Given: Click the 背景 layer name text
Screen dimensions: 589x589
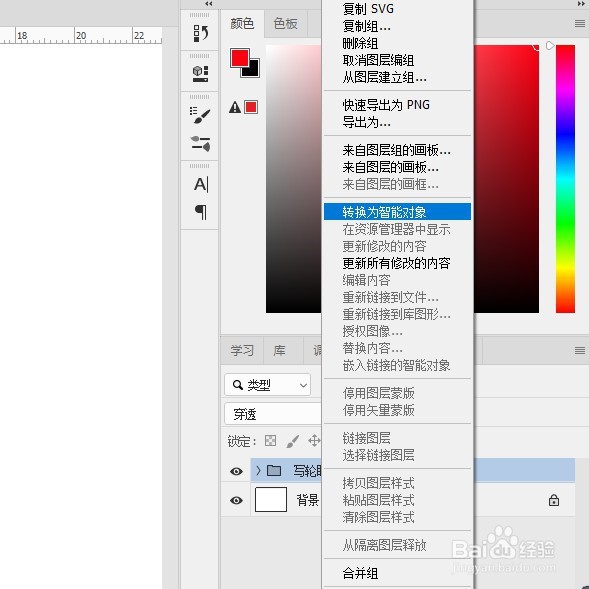Looking at the screenshot, I should point(308,500).
